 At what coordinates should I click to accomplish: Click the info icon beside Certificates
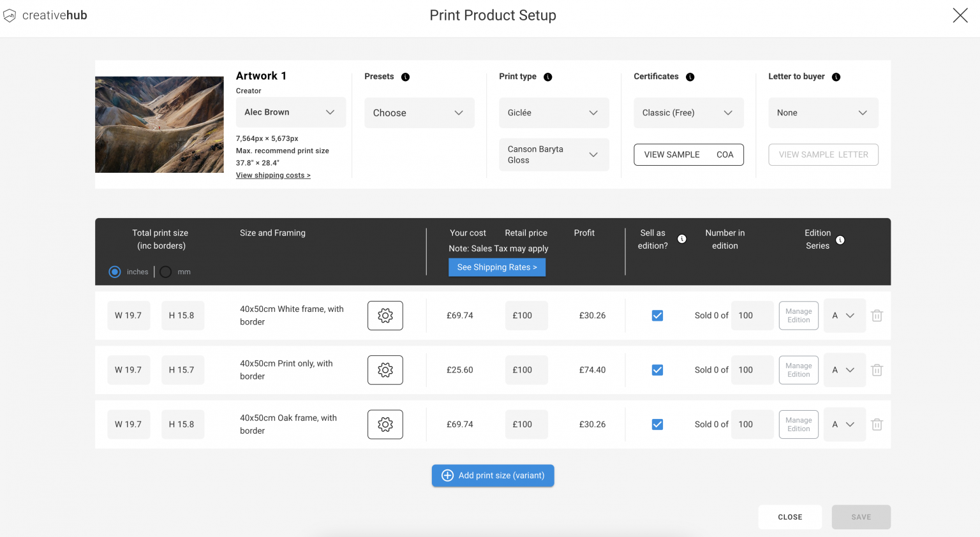click(x=690, y=77)
